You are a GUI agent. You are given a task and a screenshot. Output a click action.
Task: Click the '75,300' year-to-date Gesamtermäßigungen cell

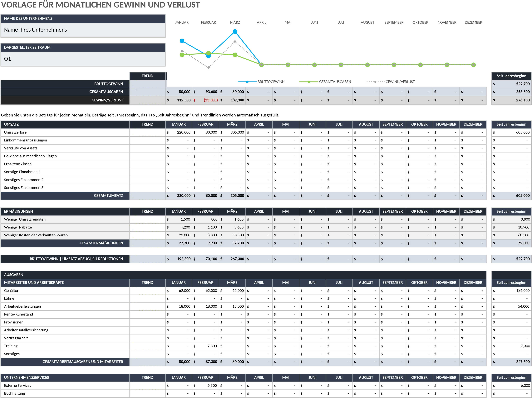pyautogui.click(x=511, y=243)
